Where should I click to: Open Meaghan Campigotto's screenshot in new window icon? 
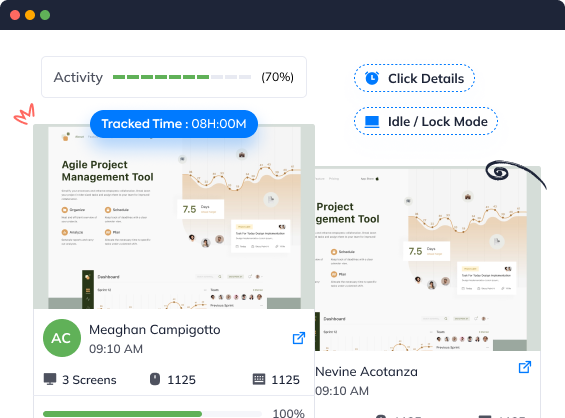[299, 338]
